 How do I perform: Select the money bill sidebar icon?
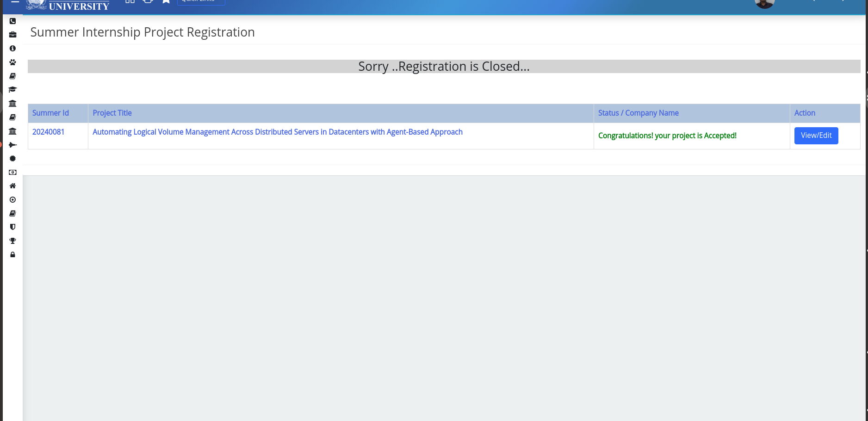[12, 172]
